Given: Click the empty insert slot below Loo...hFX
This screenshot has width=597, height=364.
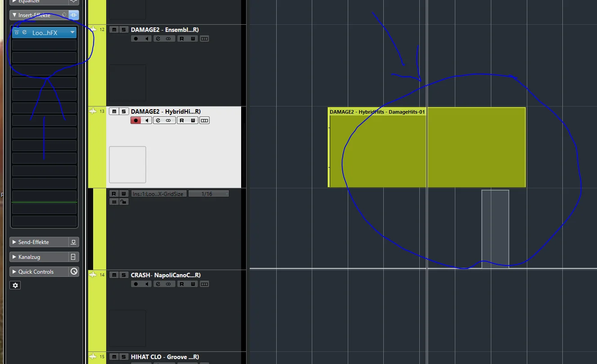Looking at the screenshot, I should pyautogui.click(x=44, y=45).
